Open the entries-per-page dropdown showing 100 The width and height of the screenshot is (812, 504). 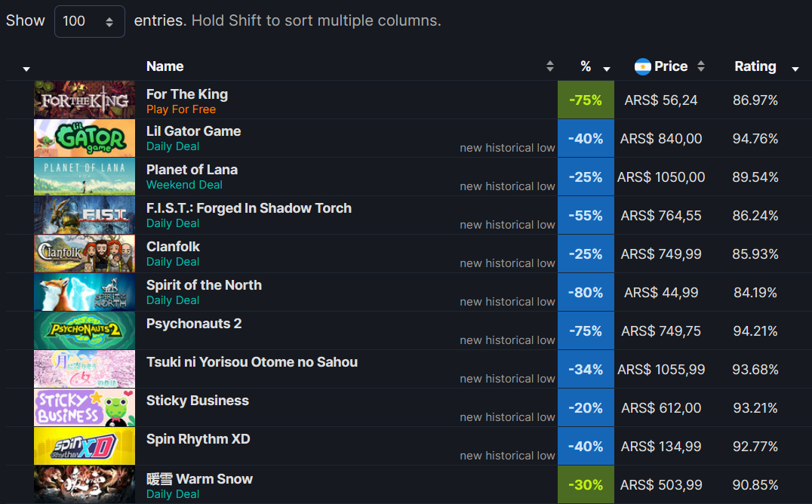(x=90, y=21)
